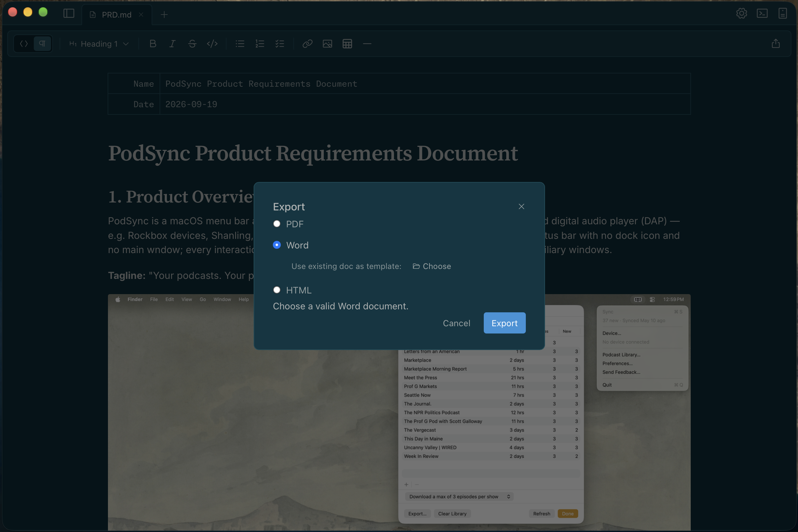Insert a horizontal rule
Viewport: 798px width, 532px height.
[x=367, y=43]
